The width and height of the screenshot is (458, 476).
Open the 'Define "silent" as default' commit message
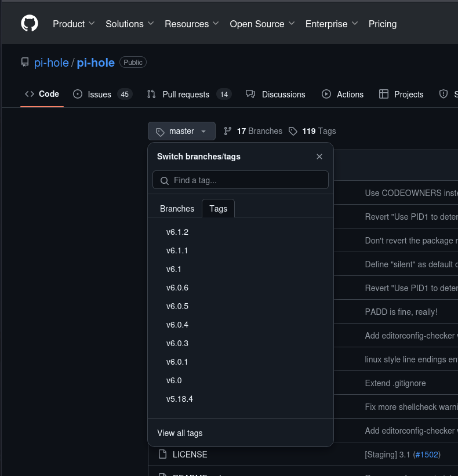pyautogui.click(x=411, y=264)
